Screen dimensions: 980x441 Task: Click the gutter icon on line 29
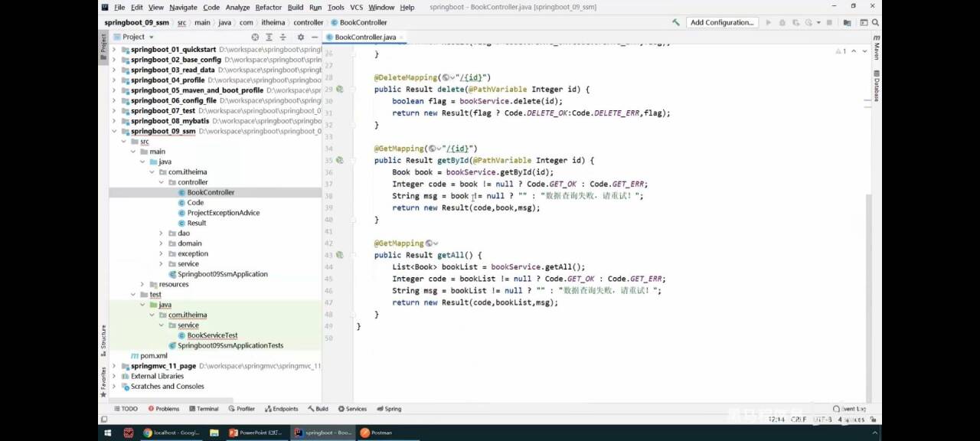pyautogui.click(x=339, y=90)
